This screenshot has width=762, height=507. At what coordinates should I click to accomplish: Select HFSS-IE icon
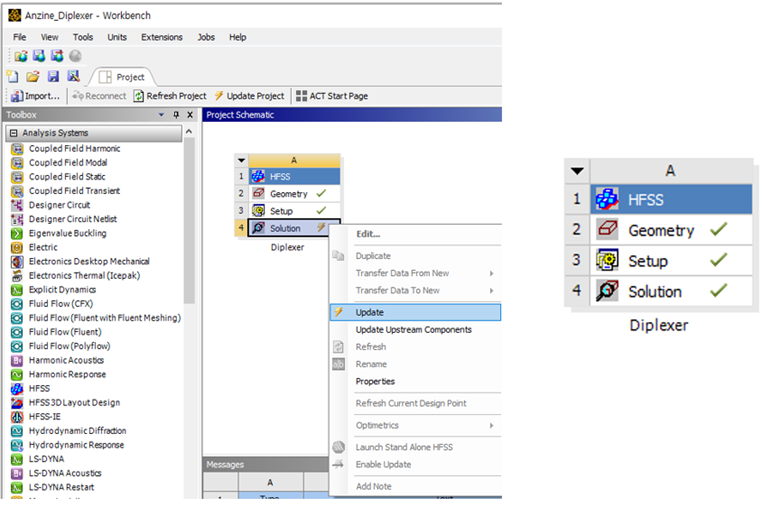[x=17, y=417]
